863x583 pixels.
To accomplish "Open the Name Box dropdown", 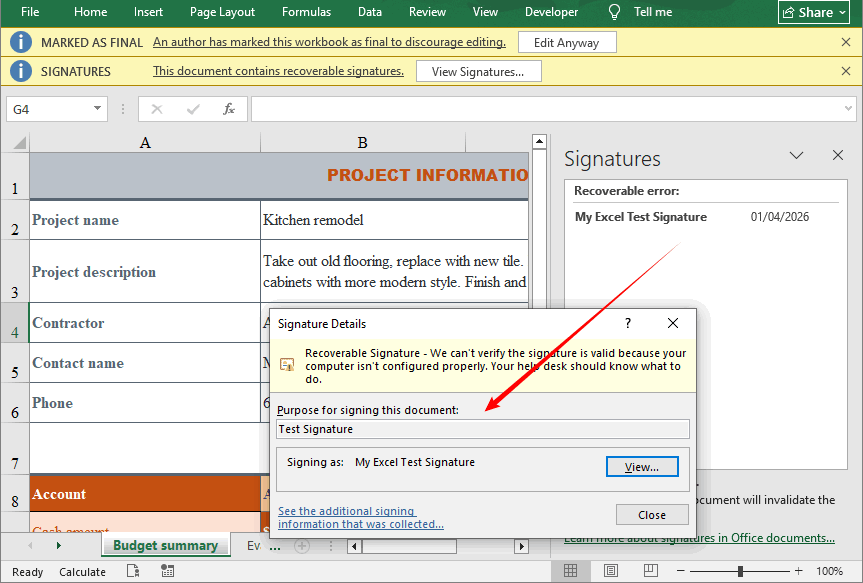I will (x=95, y=108).
